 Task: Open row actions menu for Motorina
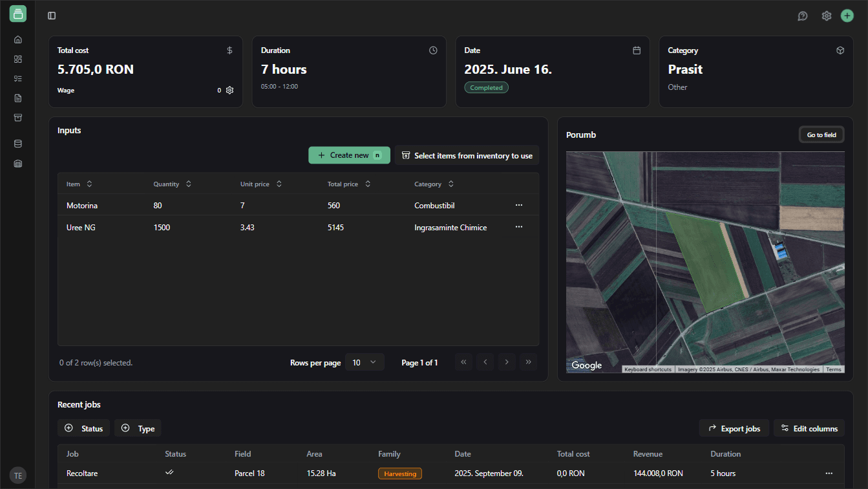tap(518, 205)
